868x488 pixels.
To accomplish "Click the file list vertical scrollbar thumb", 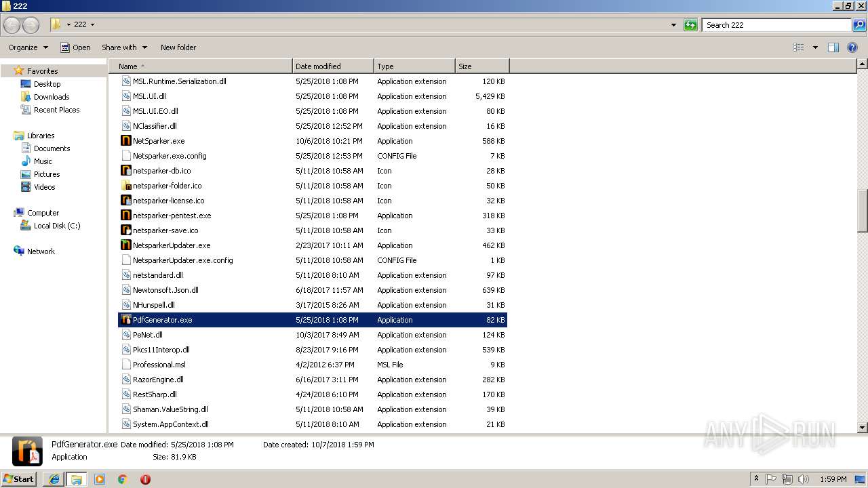I will [863, 210].
